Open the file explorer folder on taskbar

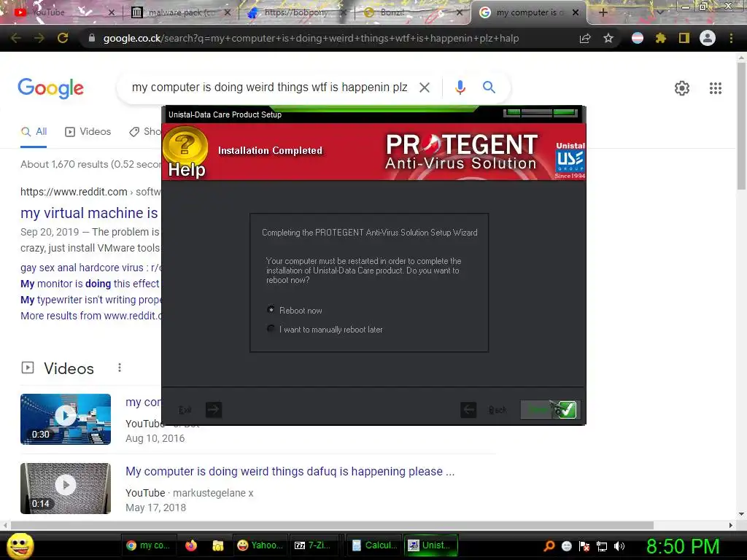pos(217,545)
